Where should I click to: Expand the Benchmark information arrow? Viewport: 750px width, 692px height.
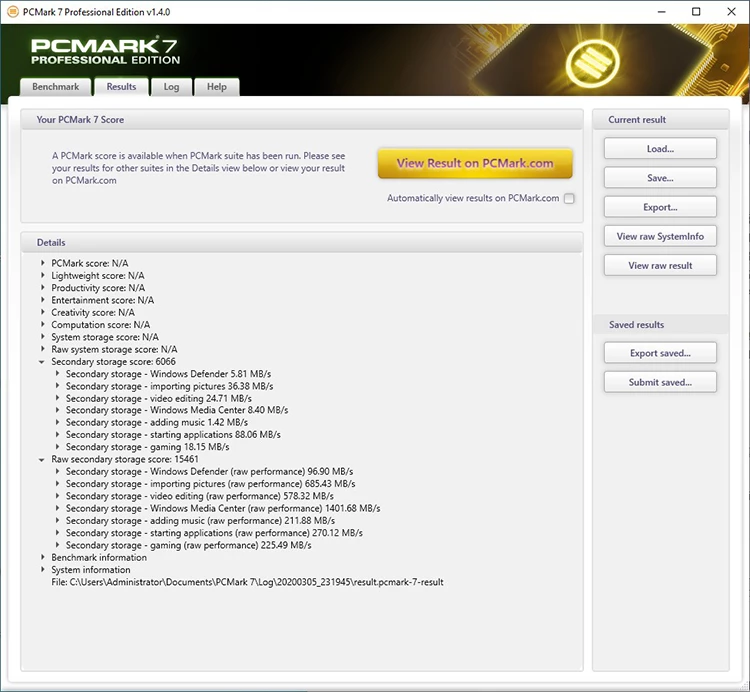click(x=43, y=557)
